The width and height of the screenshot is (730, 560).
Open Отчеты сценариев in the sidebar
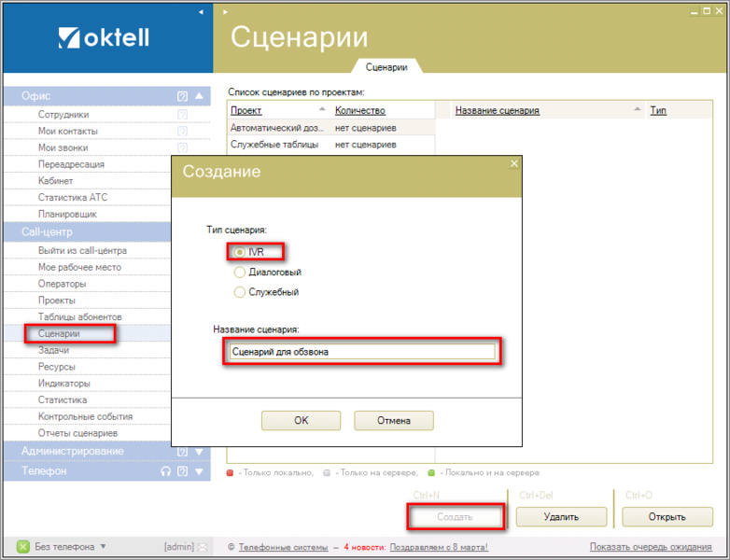pos(77,433)
